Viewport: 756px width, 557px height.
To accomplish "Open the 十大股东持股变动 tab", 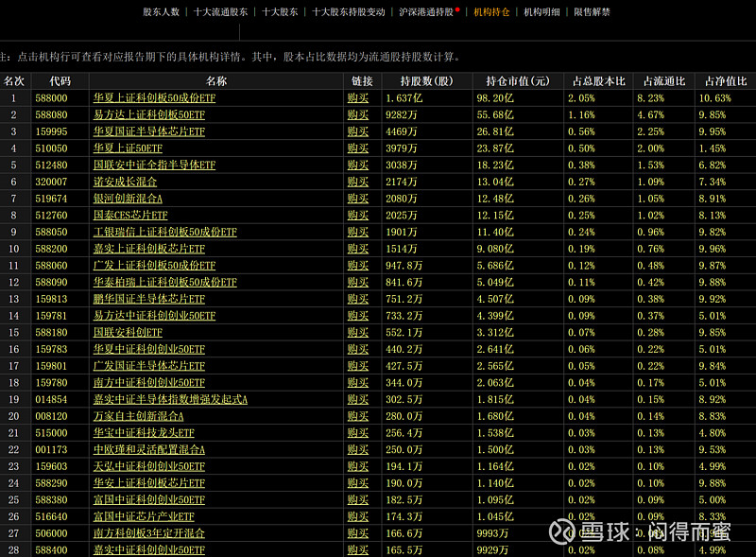I will tap(349, 12).
